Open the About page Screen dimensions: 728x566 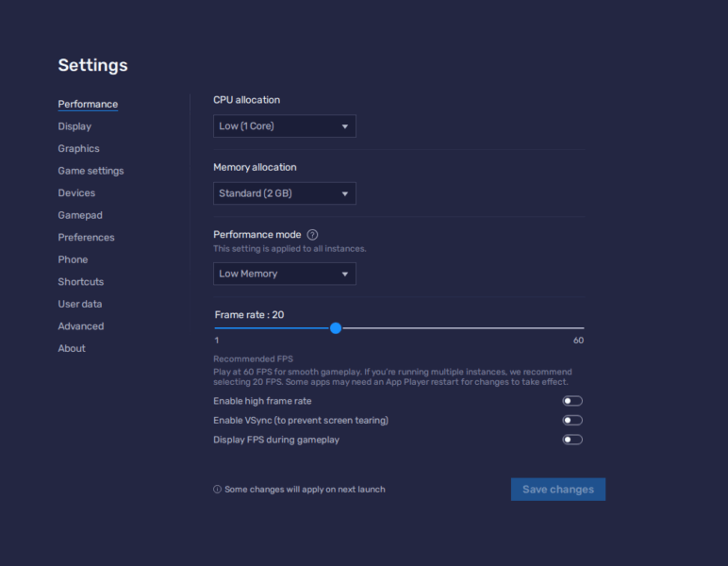(72, 348)
